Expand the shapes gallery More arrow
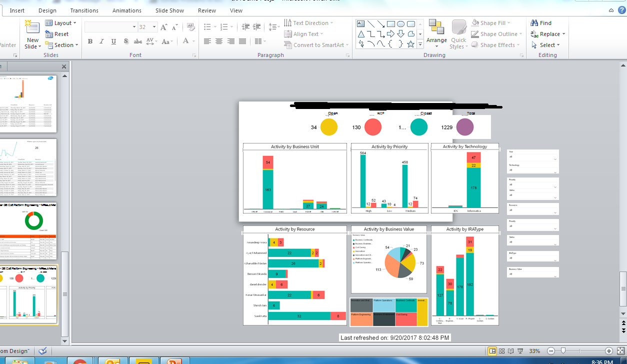The height and width of the screenshot is (364, 627). click(x=420, y=45)
